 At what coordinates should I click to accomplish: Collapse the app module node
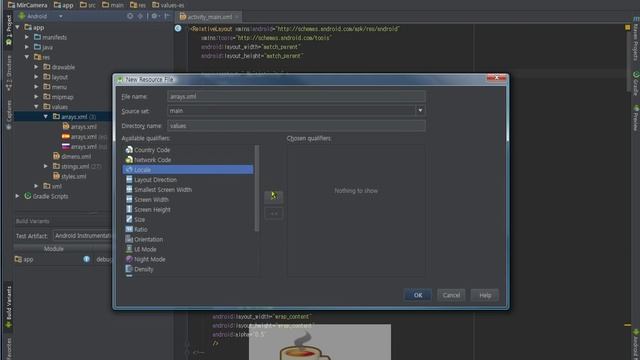(18, 27)
